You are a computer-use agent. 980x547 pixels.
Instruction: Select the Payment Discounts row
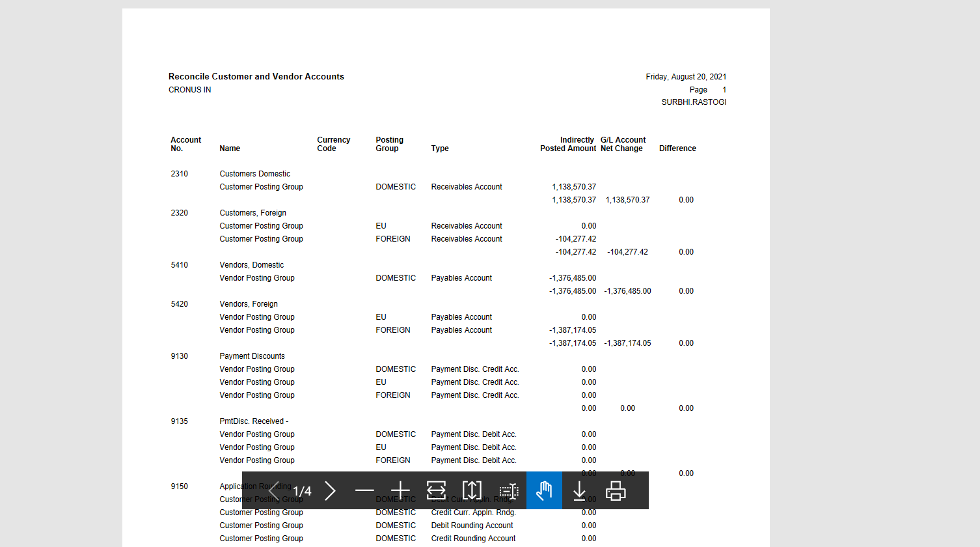(x=252, y=356)
